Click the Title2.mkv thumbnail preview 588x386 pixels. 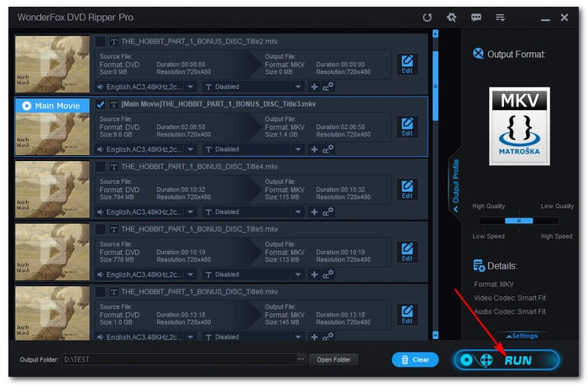point(52,64)
